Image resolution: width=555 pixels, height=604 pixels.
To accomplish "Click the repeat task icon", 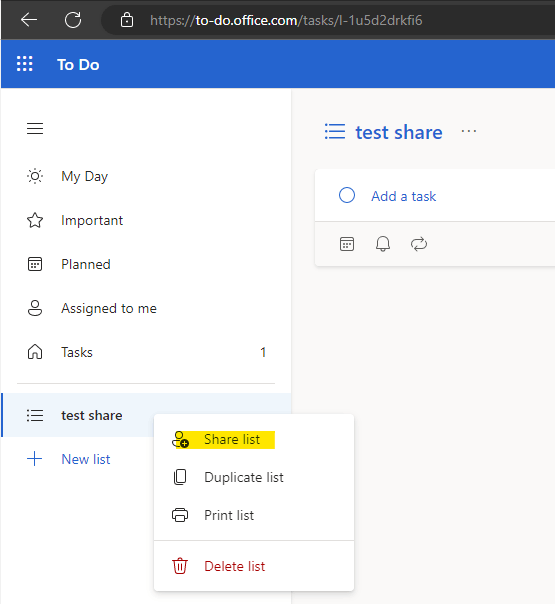I will (419, 244).
